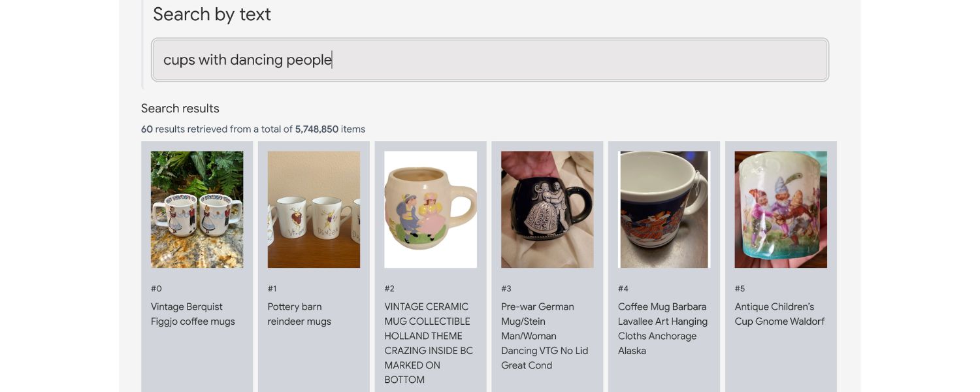Click the "Vintage Berquist Figgjo coffee mugs" title
The image size is (980, 392).
tap(193, 314)
